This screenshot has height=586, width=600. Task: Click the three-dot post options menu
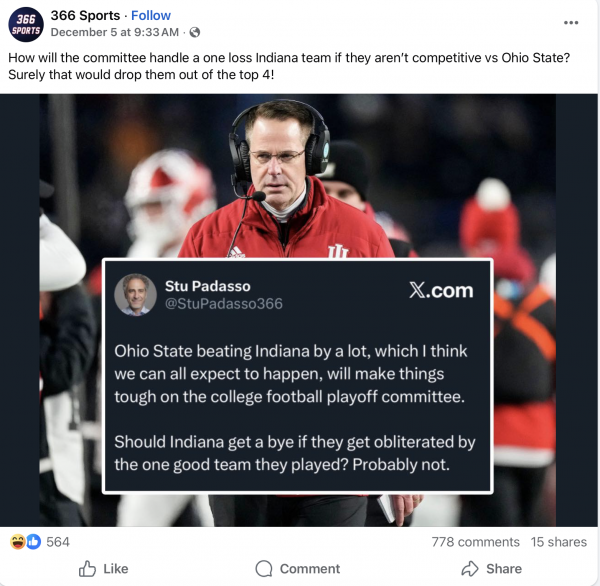[x=571, y=23]
